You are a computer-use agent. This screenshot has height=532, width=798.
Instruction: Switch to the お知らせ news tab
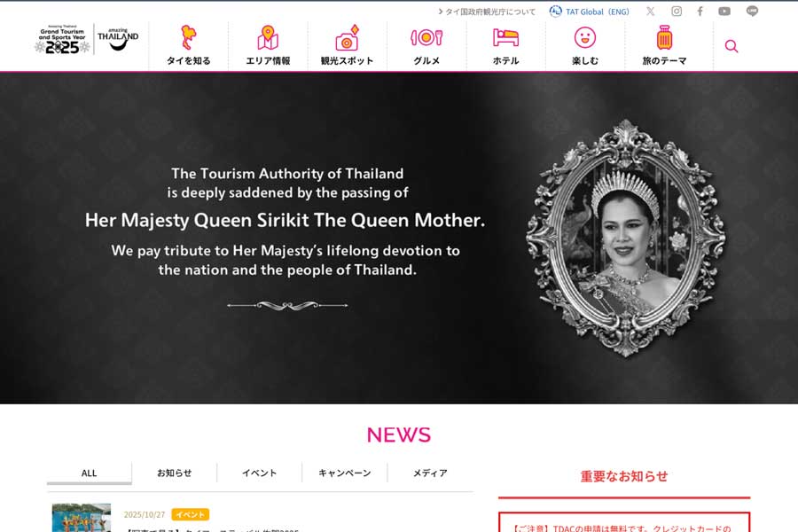coord(175,473)
